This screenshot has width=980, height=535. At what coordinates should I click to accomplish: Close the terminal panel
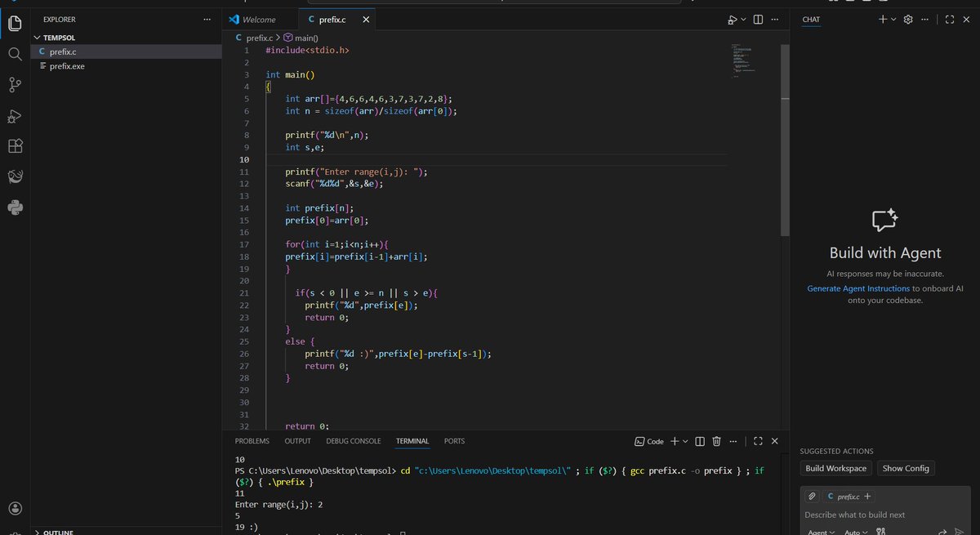776,441
